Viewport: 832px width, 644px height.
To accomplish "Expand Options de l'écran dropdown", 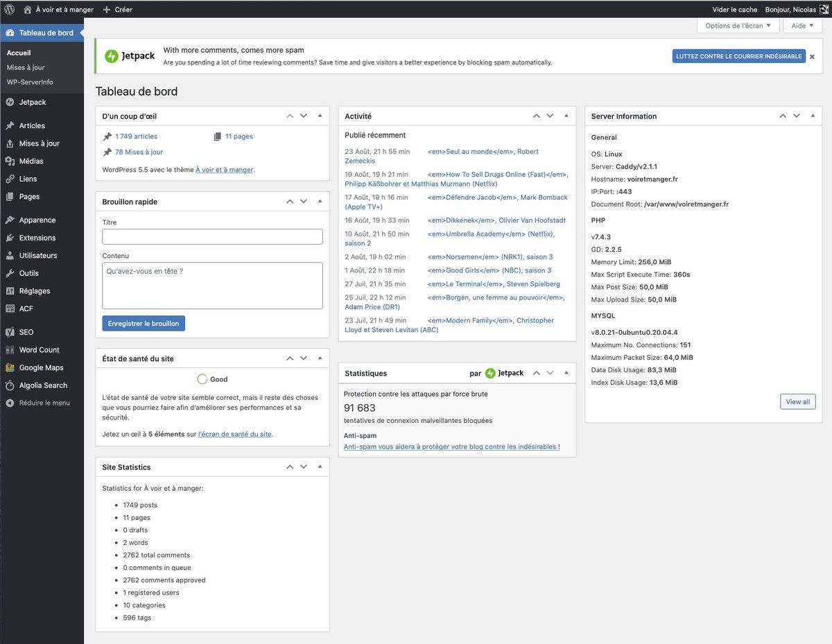I will click(x=738, y=26).
